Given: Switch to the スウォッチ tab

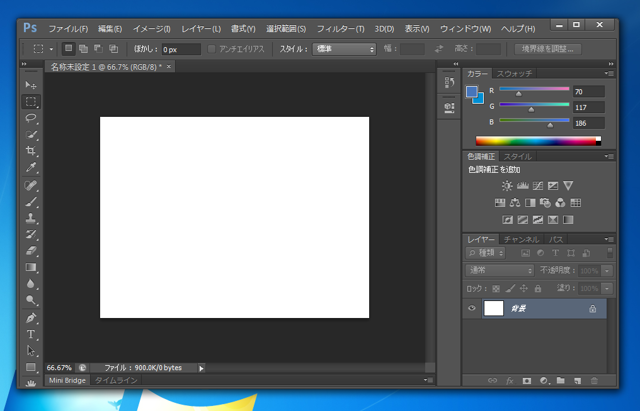Looking at the screenshot, I should (514, 73).
